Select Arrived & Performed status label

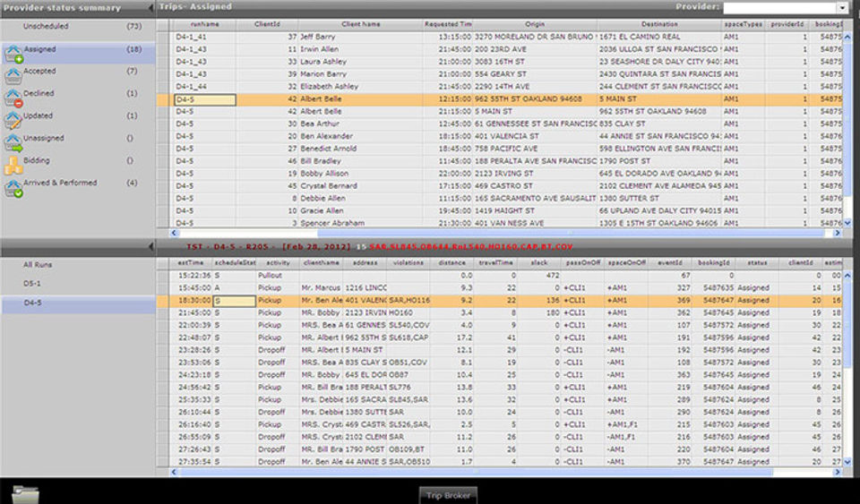pyautogui.click(x=60, y=183)
